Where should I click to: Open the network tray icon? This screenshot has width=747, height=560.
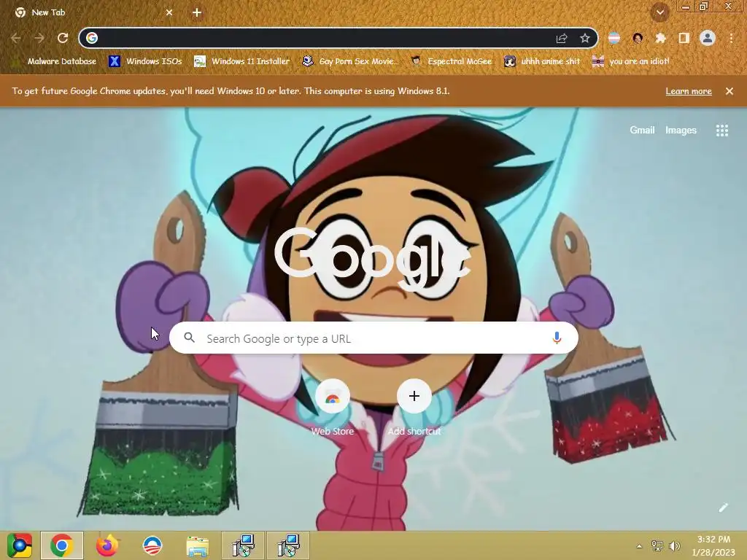(x=657, y=546)
